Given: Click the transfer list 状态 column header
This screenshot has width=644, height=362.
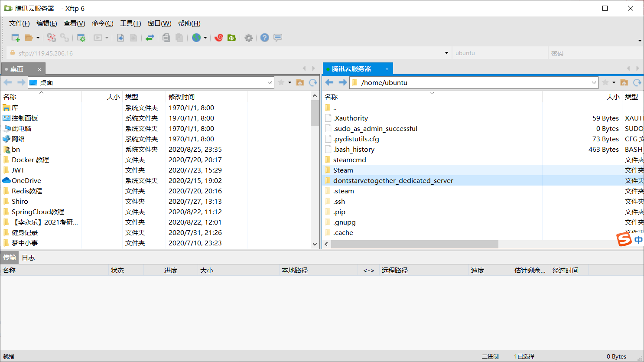Looking at the screenshot, I should (126, 270).
